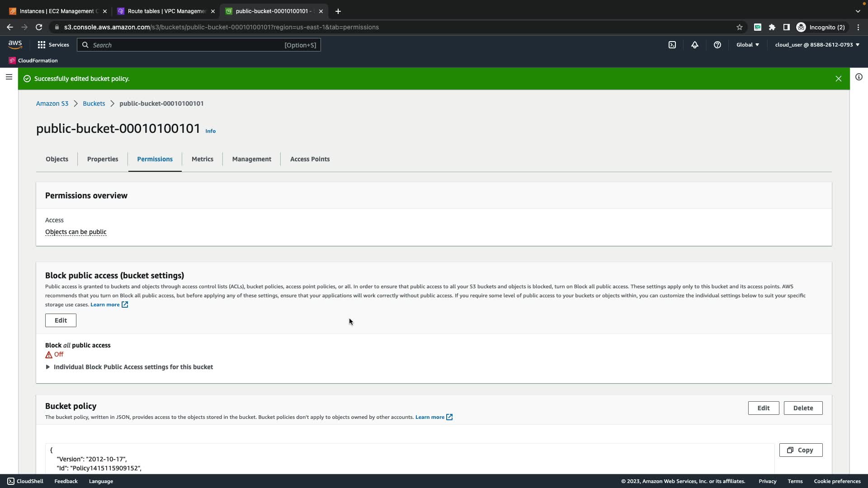Edit the Block public access settings

tap(61, 320)
